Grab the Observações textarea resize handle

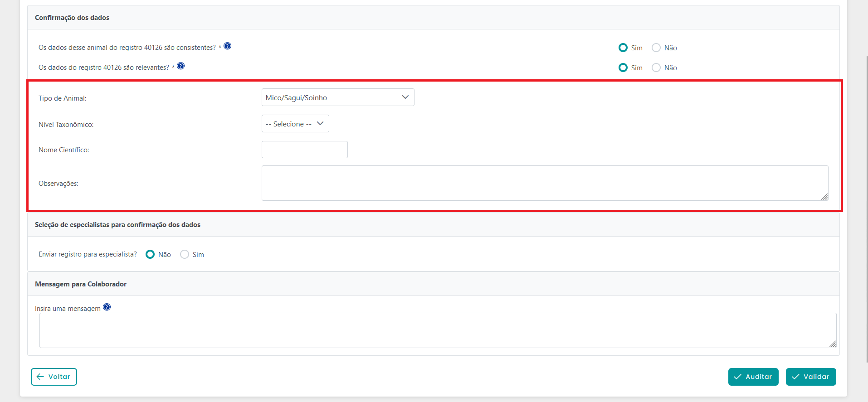click(x=824, y=197)
